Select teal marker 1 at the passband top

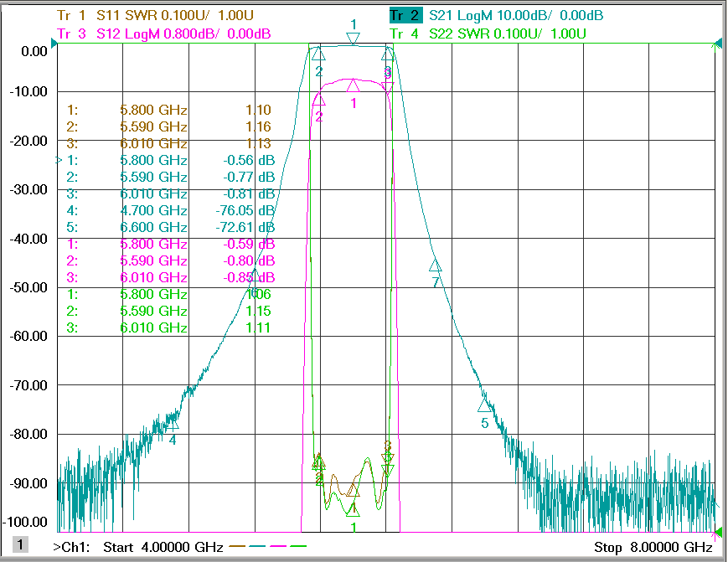pyautogui.click(x=353, y=39)
